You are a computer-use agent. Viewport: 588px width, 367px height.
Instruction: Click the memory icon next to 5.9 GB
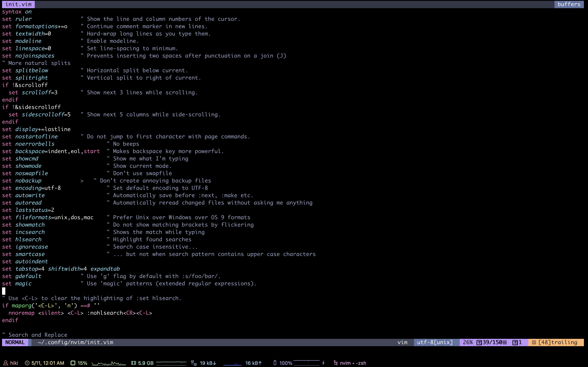pos(133,363)
